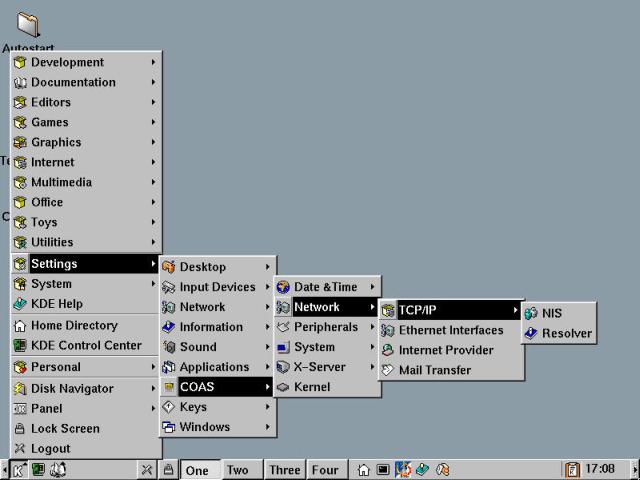Click the panel hide arrow at right edge
The image size is (640, 480).
[634, 469]
